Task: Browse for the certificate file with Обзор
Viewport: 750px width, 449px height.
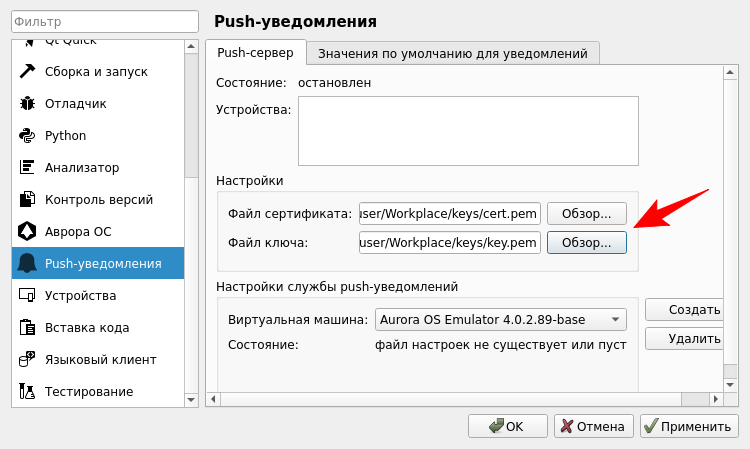Action: 586,214
